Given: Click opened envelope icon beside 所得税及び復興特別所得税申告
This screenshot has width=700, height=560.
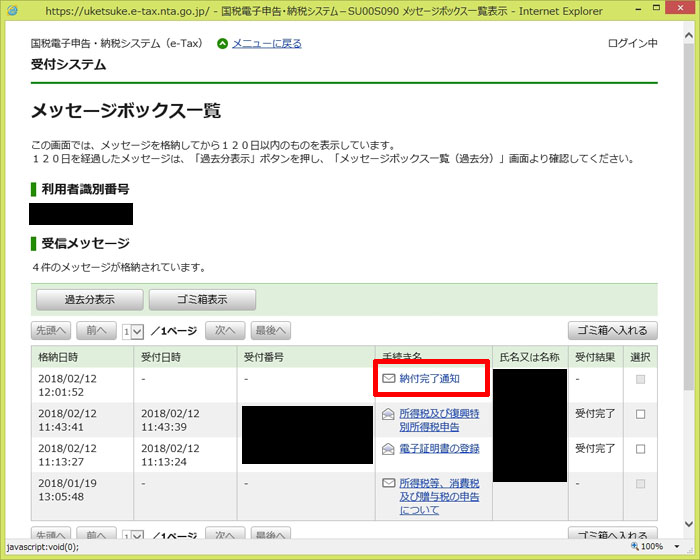Looking at the screenshot, I should click(x=388, y=414).
